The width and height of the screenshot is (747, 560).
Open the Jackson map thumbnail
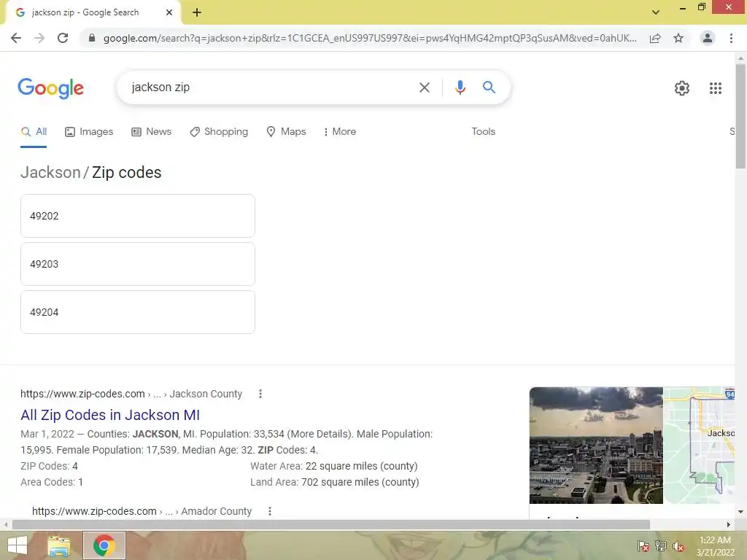coord(699,446)
